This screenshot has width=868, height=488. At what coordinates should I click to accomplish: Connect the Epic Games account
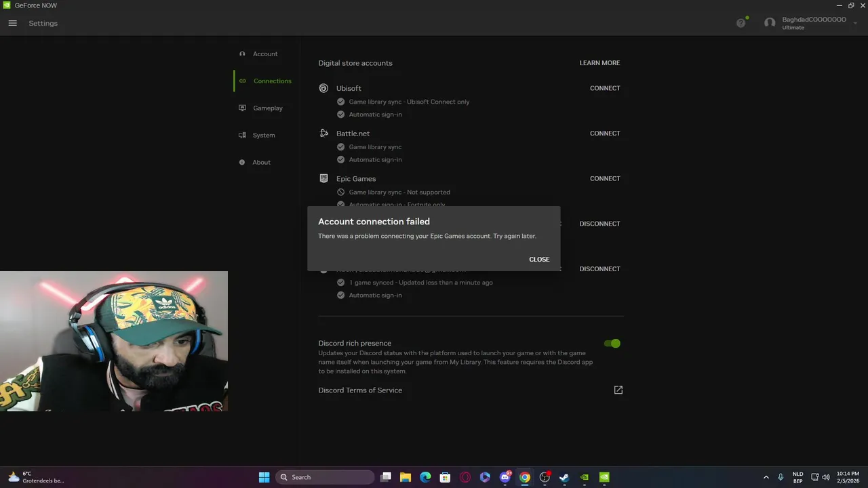(x=605, y=179)
